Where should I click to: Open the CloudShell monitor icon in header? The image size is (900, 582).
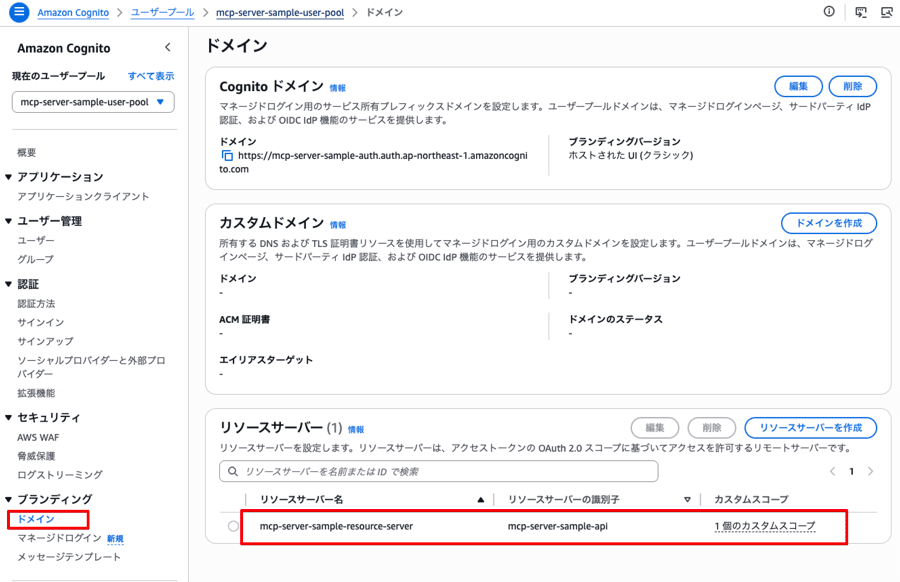(860, 12)
